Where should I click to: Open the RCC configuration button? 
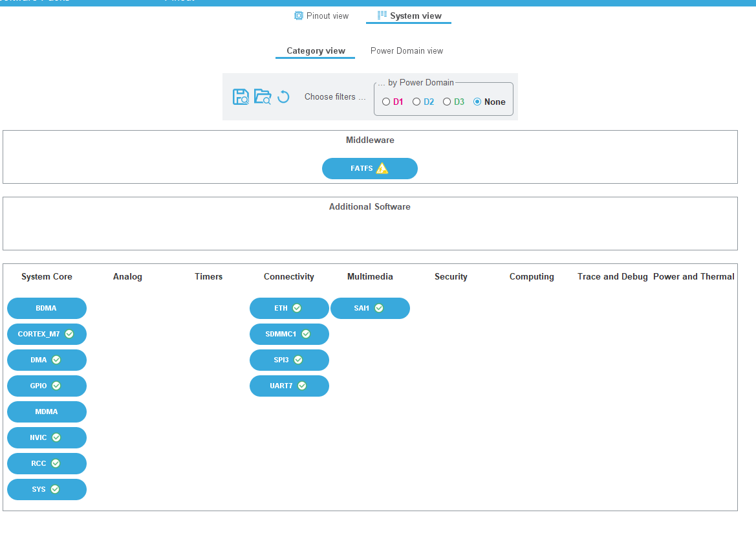click(47, 463)
